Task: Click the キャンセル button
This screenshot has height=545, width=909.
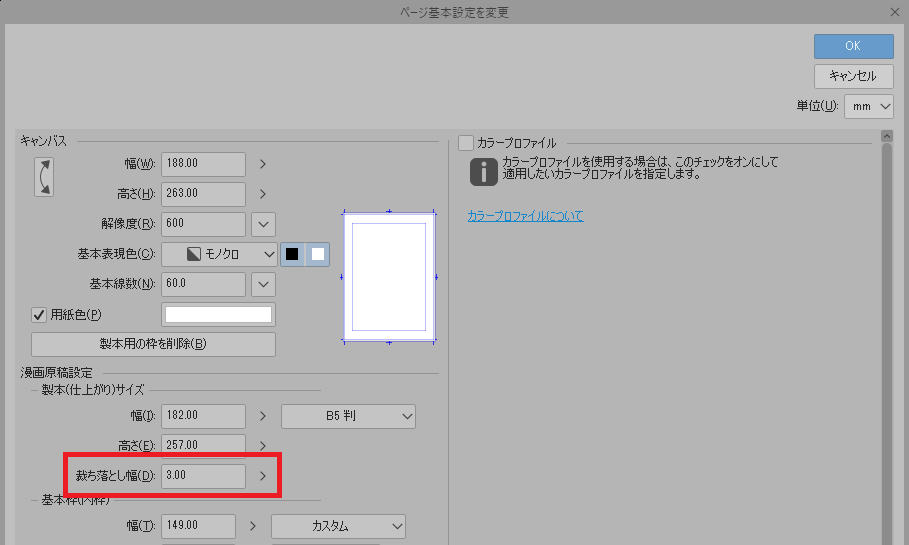Action: tap(853, 76)
